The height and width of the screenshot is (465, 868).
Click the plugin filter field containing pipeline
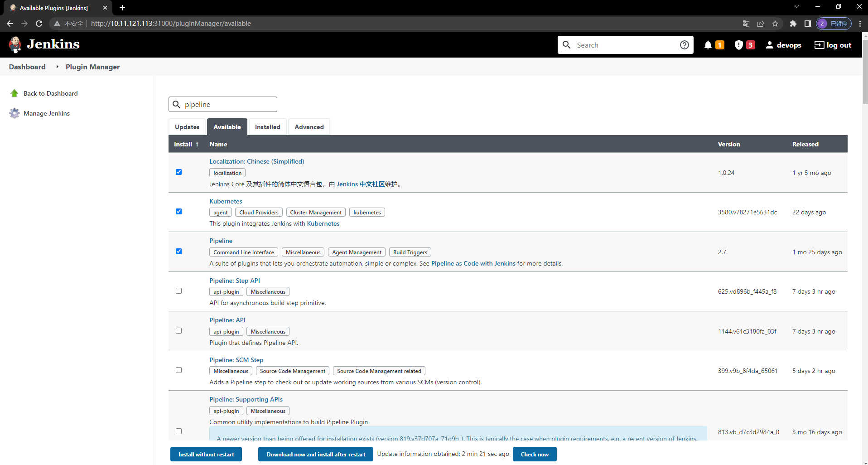[223, 104]
